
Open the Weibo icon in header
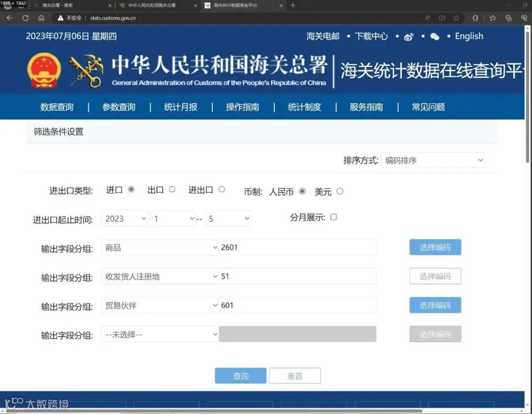point(408,36)
